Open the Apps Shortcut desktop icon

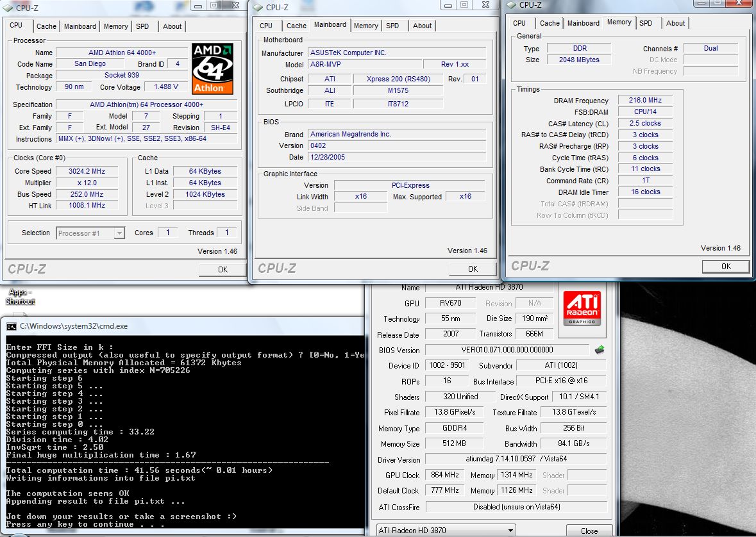(21, 296)
